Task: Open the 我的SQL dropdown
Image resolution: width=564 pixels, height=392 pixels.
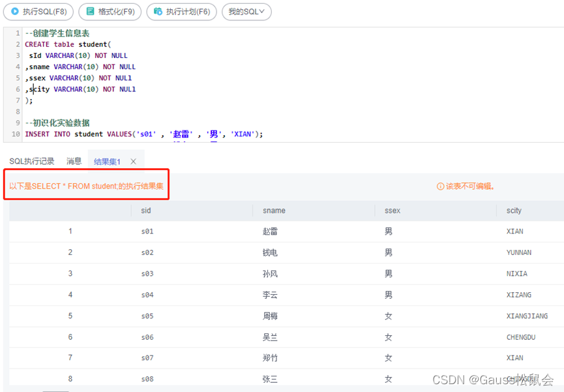Action: (x=246, y=12)
